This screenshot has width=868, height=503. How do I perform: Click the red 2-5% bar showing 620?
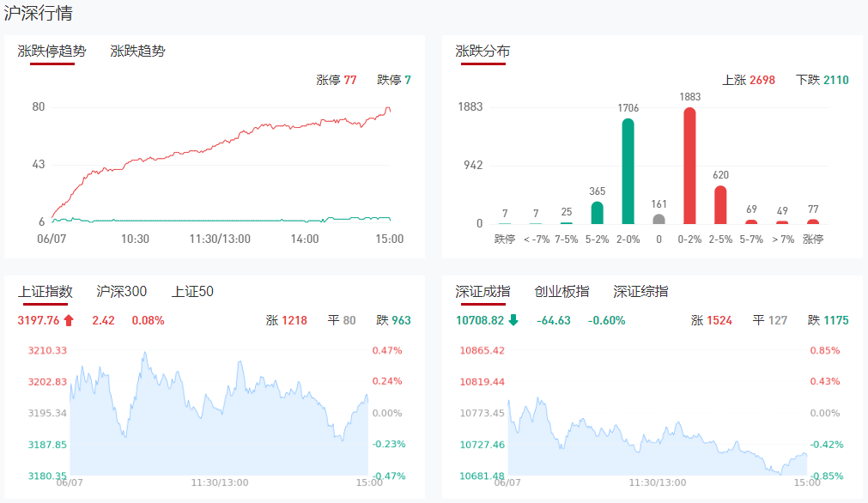tap(720, 204)
